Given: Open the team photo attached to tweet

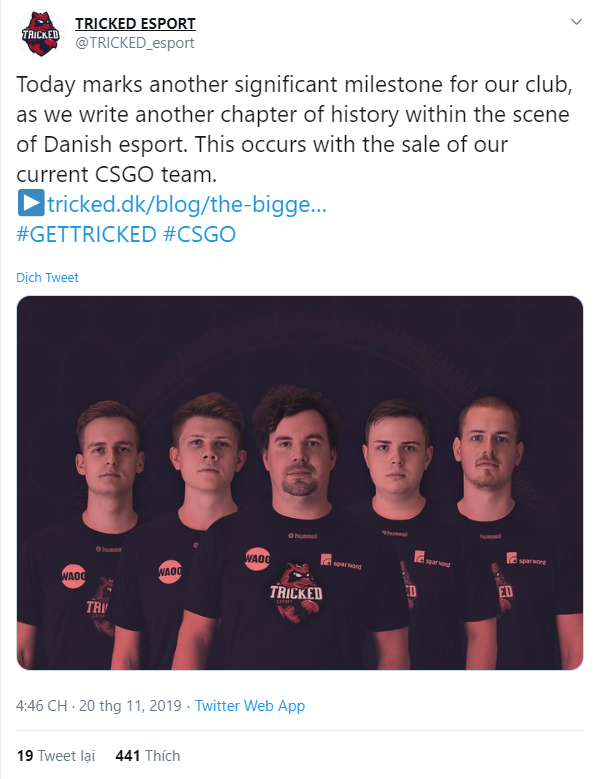Looking at the screenshot, I should pyautogui.click(x=300, y=483).
